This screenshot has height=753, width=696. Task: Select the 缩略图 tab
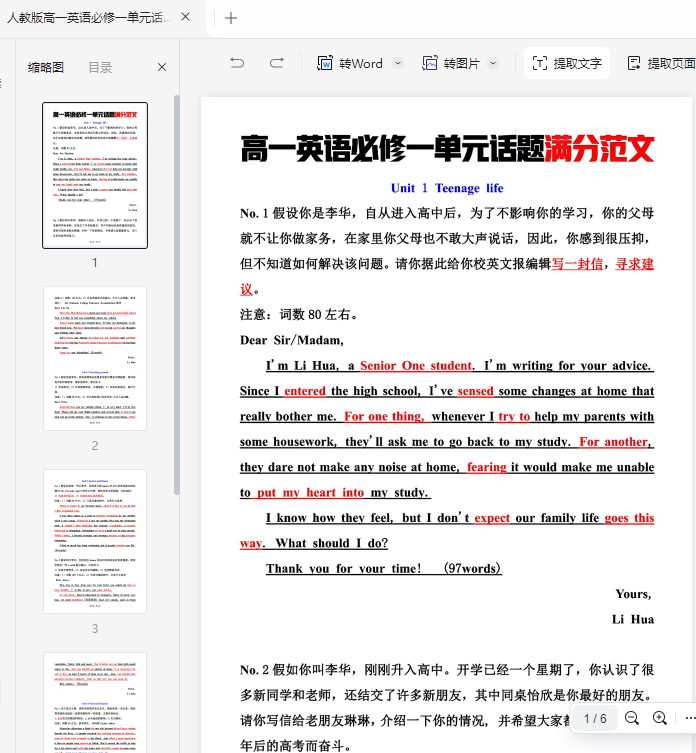(x=46, y=67)
